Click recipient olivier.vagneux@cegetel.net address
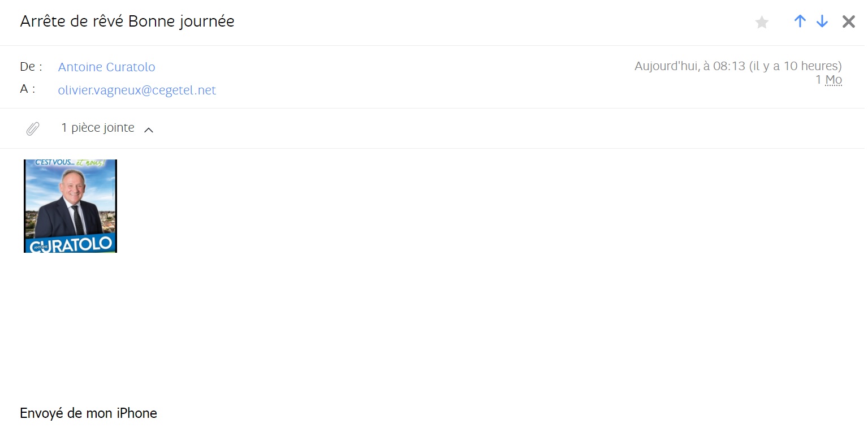 (x=137, y=90)
